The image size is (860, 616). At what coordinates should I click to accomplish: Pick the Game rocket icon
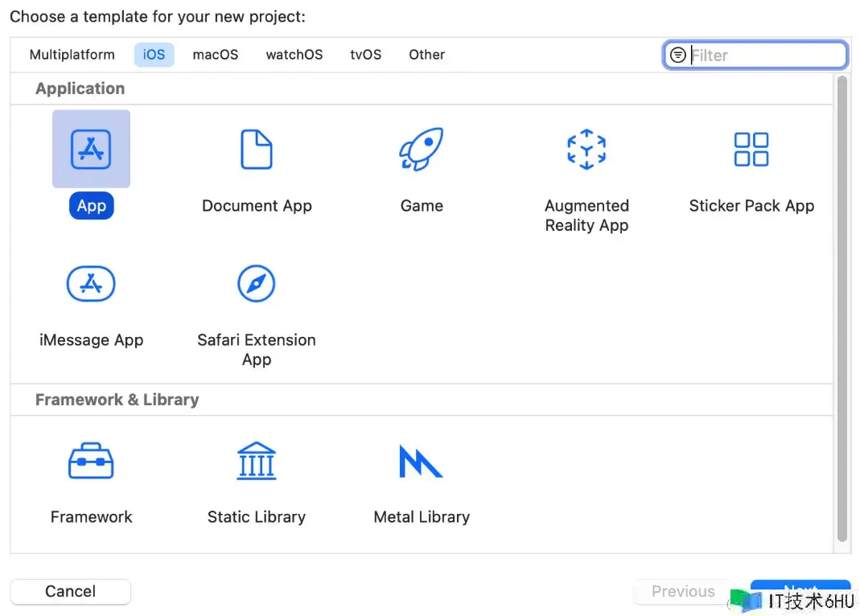[x=422, y=149]
